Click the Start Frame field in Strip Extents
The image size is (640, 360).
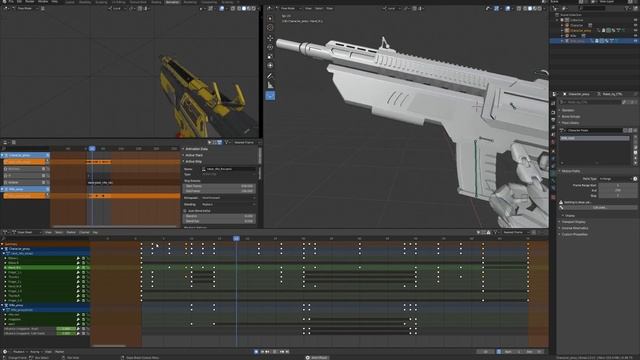(x=220, y=186)
